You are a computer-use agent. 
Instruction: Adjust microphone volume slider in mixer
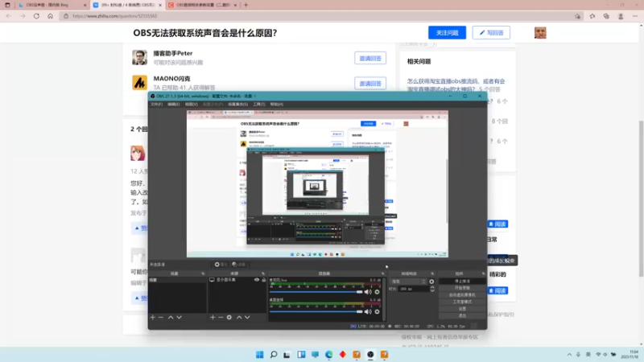tap(316, 292)
